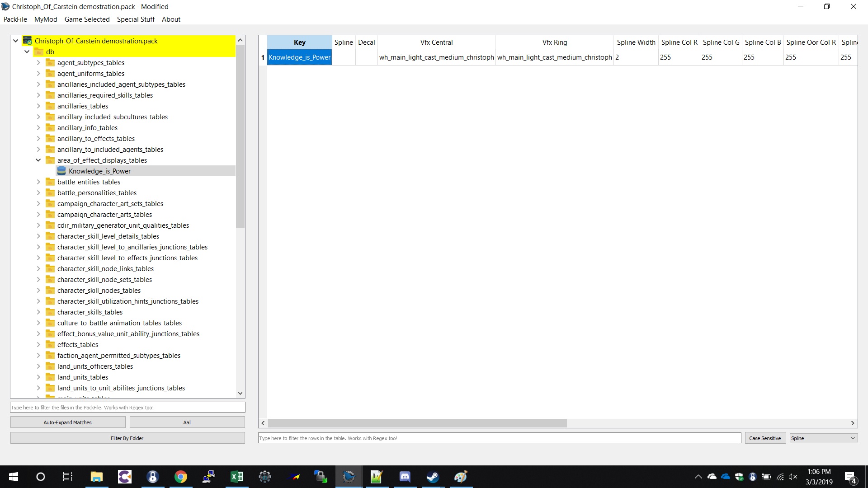868x488 pixels.
Task: Open the Special Stuff menu
Action: pyautogui.click(x=136, y=19)
